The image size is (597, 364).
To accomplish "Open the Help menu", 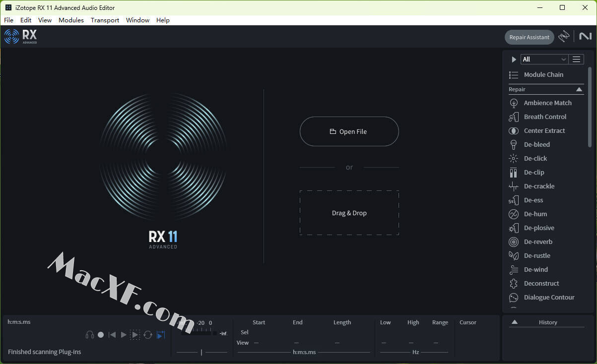I will pyautogui.click(x=163, y=20).
